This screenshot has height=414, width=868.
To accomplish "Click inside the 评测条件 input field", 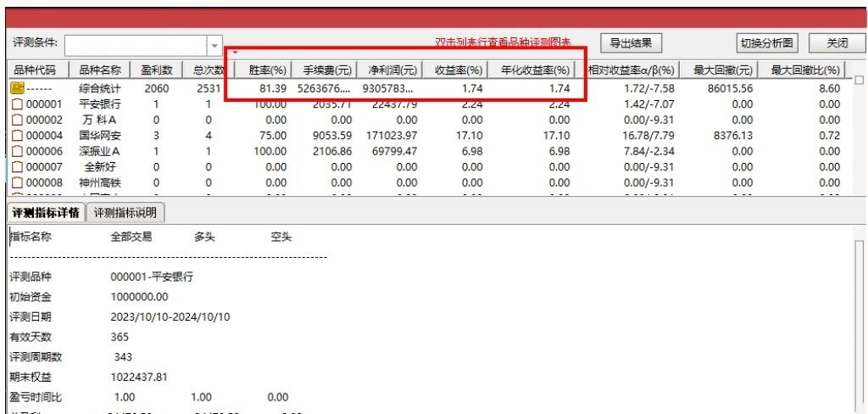I will click(136, 45).
